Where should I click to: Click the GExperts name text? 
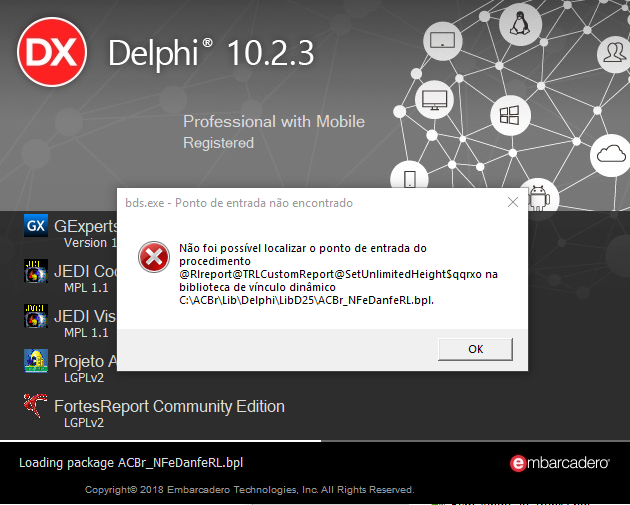[x=86, y=226]
